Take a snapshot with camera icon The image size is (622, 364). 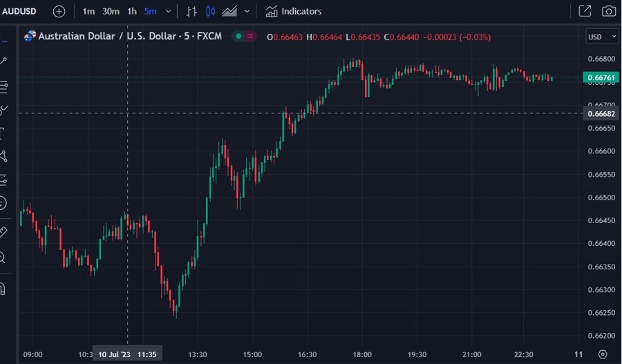tap(608, 11)
